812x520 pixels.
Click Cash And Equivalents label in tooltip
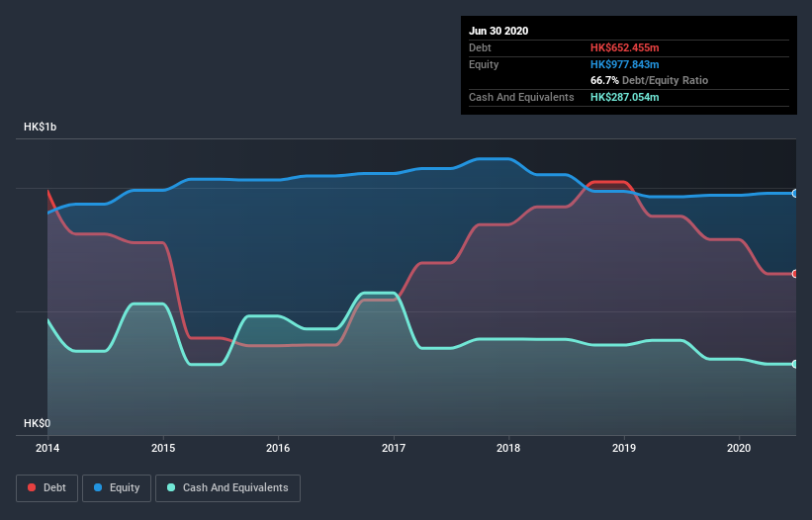click(521, 97)
